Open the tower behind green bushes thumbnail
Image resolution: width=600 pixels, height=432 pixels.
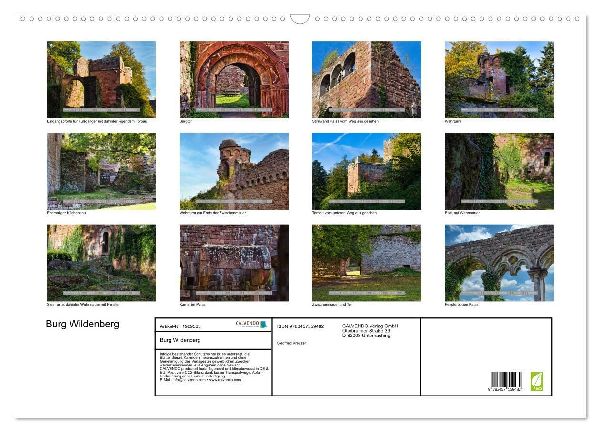366,171
